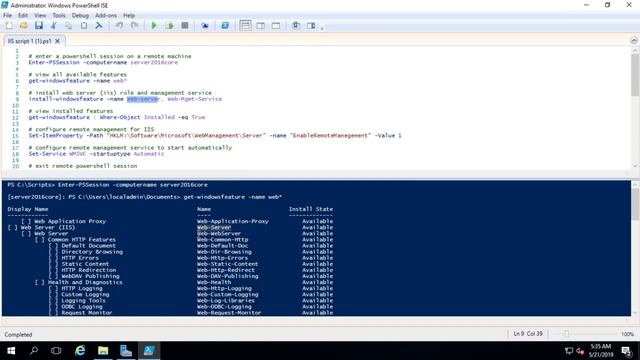The image size is (640, 360).
Task: Click Web-Common-Http entry in console
Action: 222,240
